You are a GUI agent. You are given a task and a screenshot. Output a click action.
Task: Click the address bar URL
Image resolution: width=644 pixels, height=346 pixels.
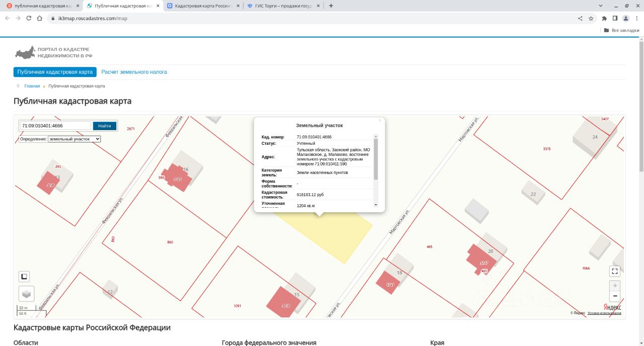coord(93,18)
